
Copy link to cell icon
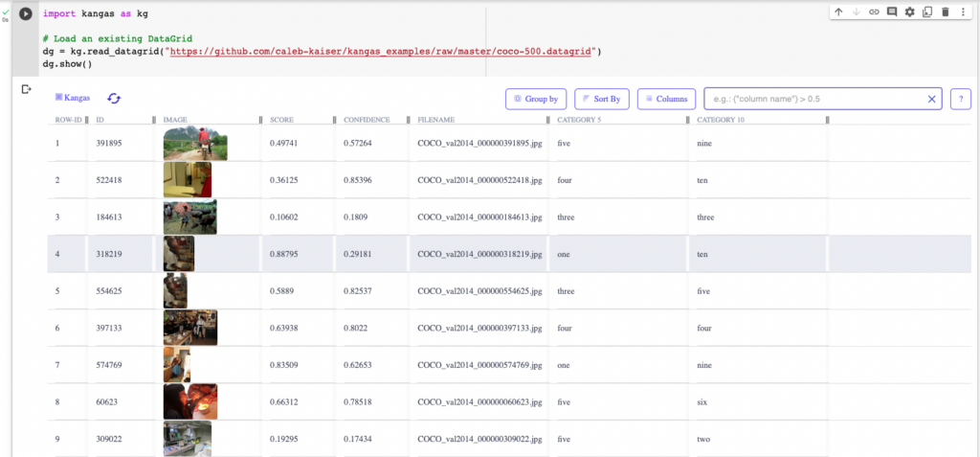click(874, 12)
